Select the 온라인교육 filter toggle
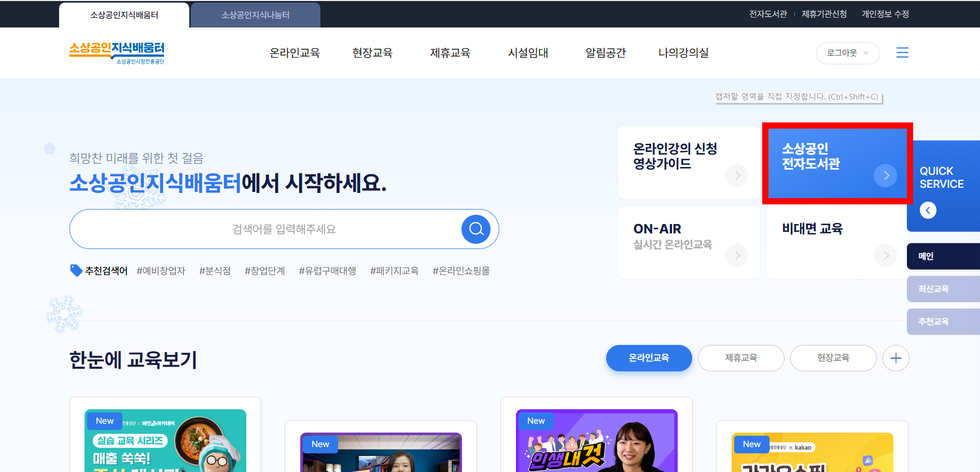The width and height of the screenshot is (980, 472). click(x=649, y=358)
